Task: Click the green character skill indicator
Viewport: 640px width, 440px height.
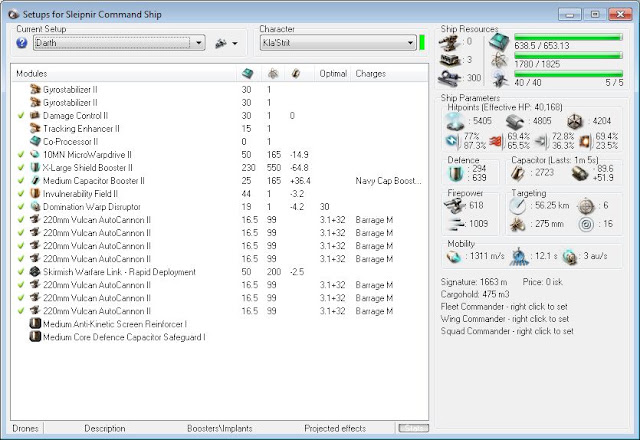Action: click(422, 43)
